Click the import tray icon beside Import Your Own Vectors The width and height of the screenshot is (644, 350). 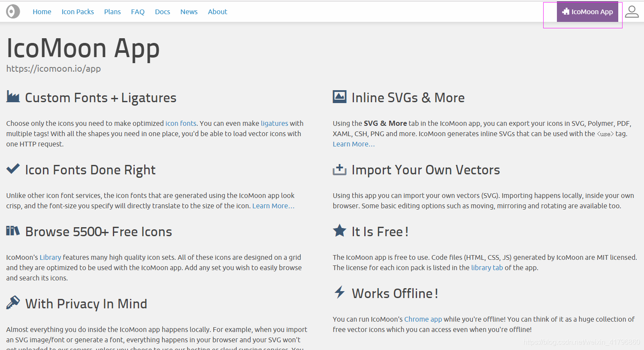click(339, 169)
